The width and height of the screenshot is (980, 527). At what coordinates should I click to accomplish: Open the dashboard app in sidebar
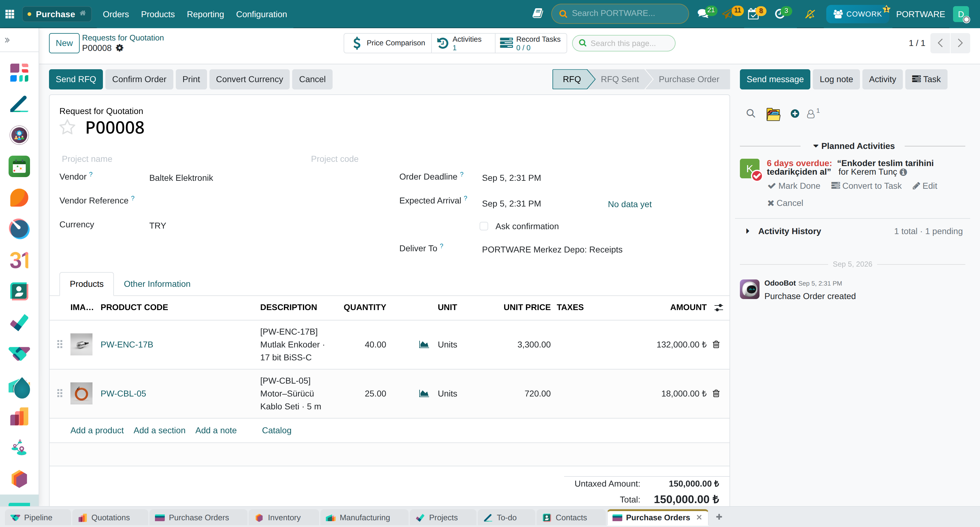(x=19, y=73)
